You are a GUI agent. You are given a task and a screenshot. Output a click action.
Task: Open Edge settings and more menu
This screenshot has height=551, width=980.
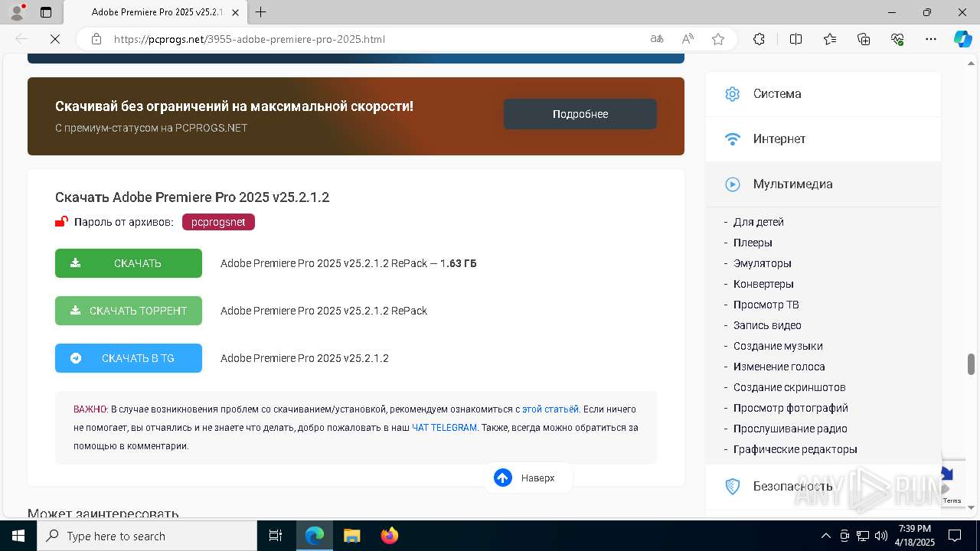coord(931,39)
